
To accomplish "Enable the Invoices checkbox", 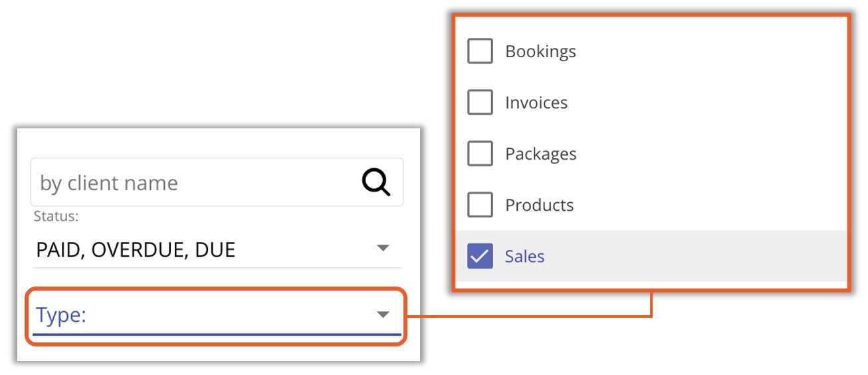I will [x=480, y=102].
